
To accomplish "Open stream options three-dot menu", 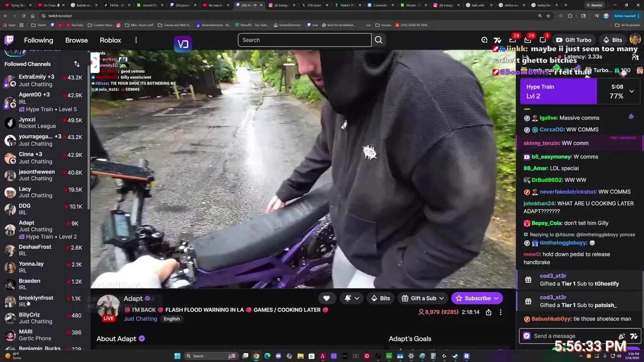I will [501, 312].
